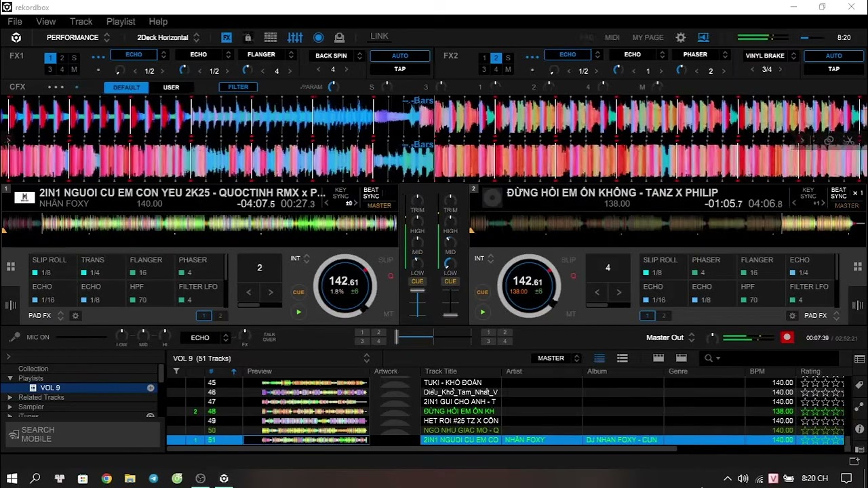This screenshot has height=488, width=868.
Task: Toggle SLIP mode on deck 1
Action: click(386, 260)
